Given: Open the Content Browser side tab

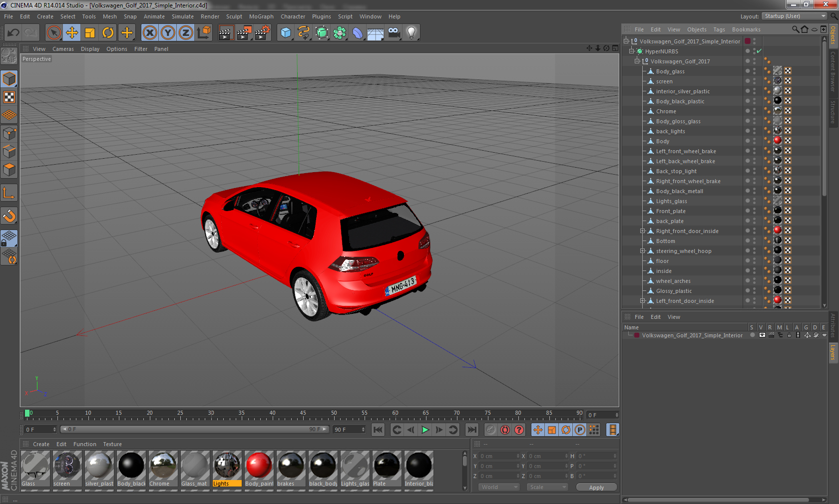Looking at the screenshot, I should 833,71.
